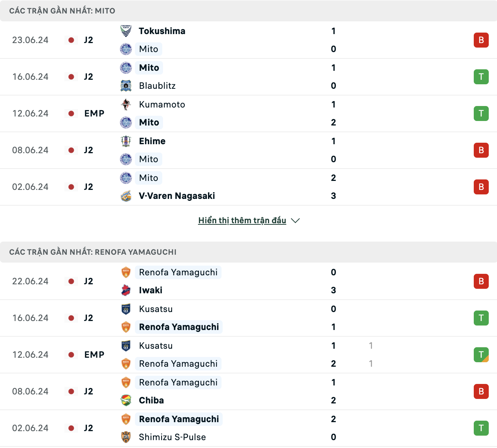Click the Iwaki team logo
The image size is (497, 448).
point(126,290)
